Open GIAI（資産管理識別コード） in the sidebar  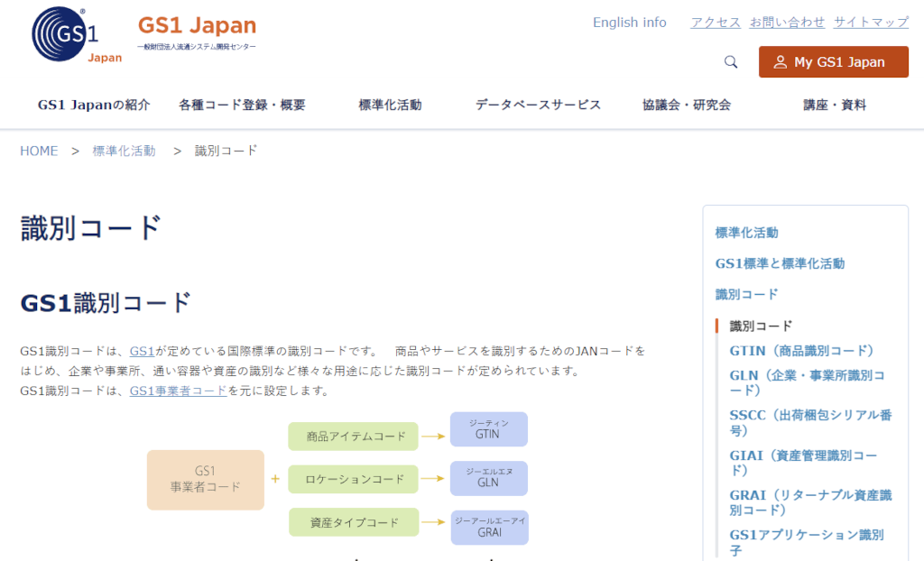[803, 463]
